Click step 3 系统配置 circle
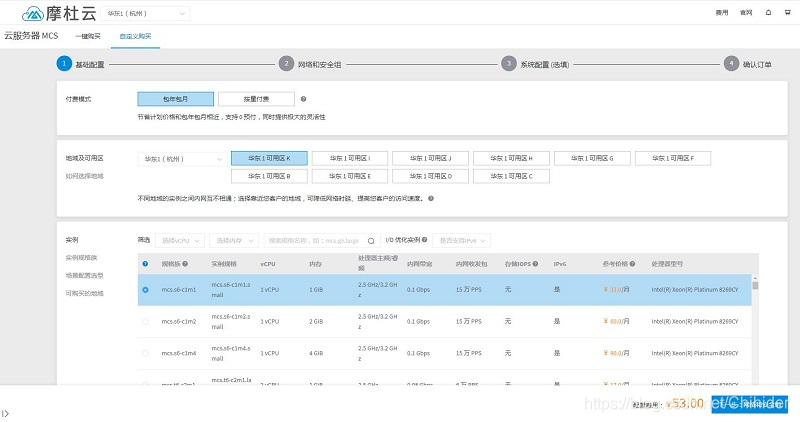The width and height of the screenshot is (800, 422). click(x=509, y=64)
